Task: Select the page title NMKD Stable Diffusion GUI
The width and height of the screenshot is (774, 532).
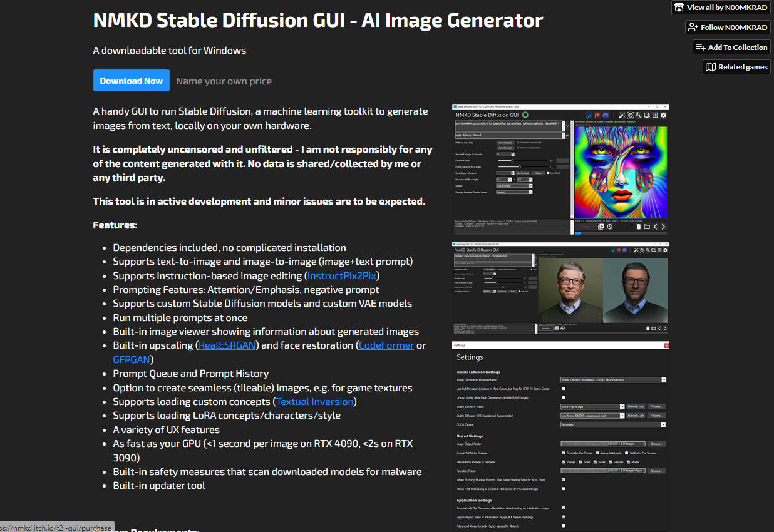Action: [x=318, y=20]
